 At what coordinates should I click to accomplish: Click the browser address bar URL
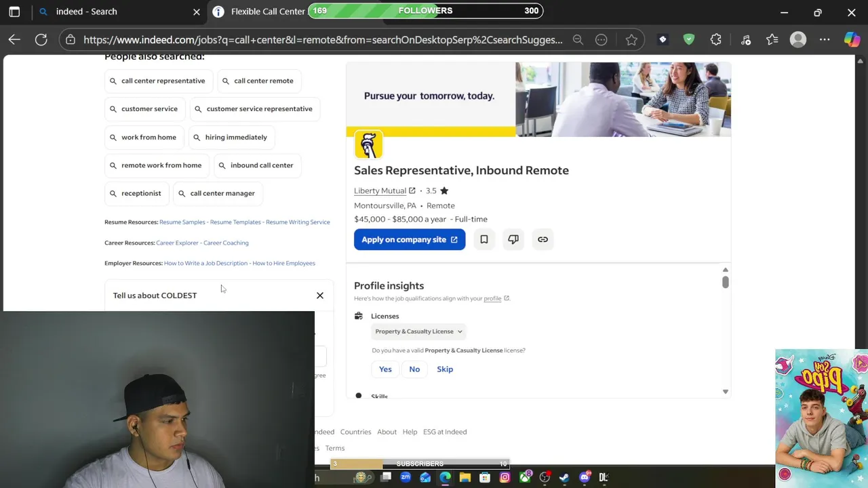pos(323,40)
